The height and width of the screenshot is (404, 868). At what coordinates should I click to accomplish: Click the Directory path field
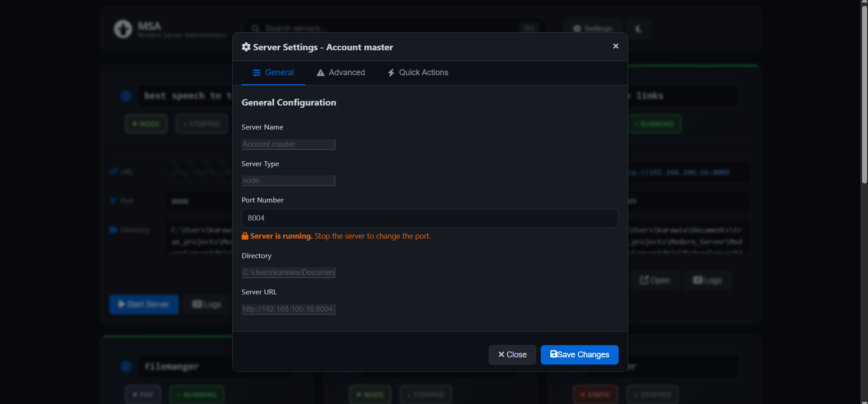tap(288, 273)
